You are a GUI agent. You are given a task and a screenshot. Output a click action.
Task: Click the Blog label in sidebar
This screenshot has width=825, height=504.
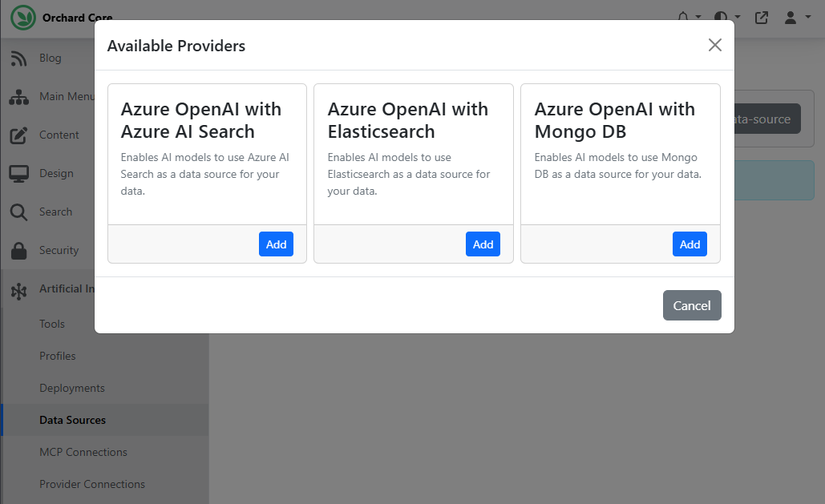tap(50, 58)
